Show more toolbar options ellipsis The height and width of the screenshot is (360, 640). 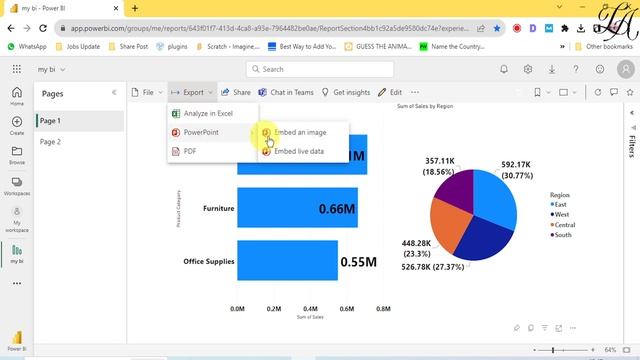click(415, 92)
